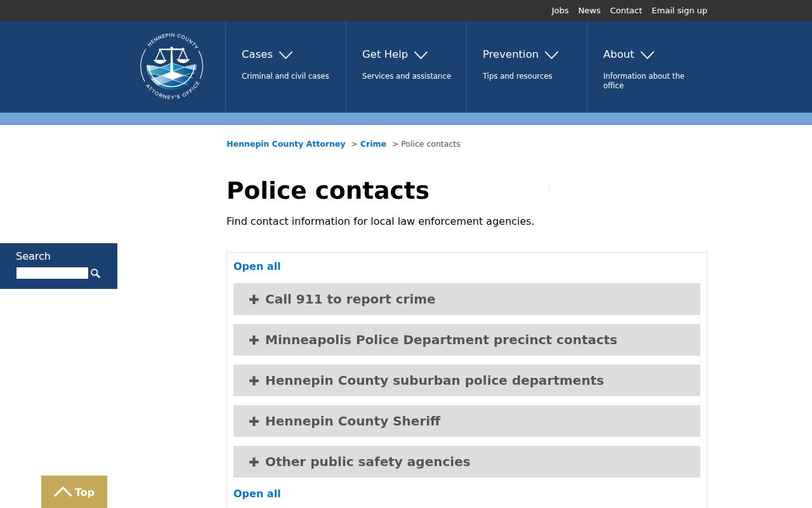Expand the Prevention menu chevron
812x508 pixels.
[551, 55]
